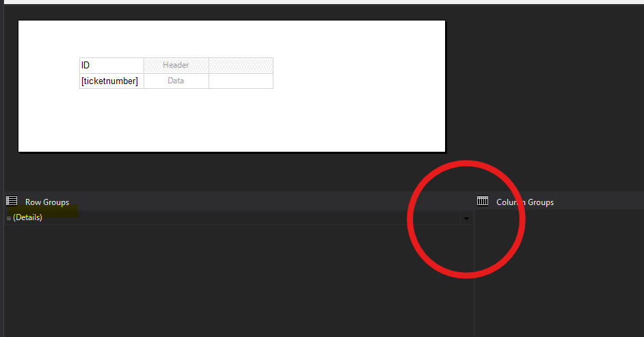This screenshot has height=337, width=644.
Task: Select the [ticketnumber] data cell
Action: pos(111,81)
